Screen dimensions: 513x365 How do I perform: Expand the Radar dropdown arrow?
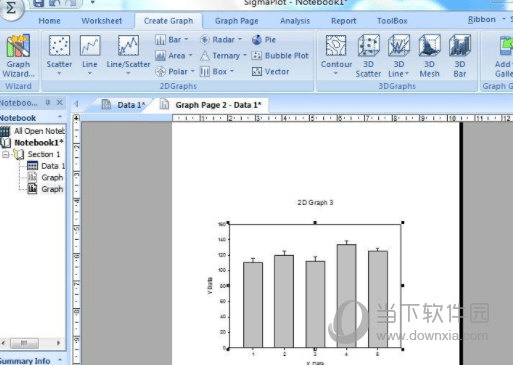click(240, 40)
